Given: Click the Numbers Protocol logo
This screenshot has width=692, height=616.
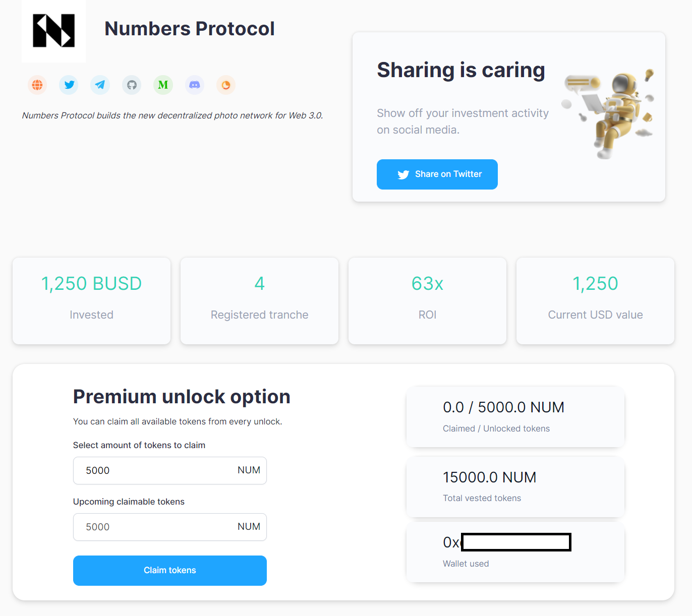Looking at the screenshot, I should coord(54,31).
